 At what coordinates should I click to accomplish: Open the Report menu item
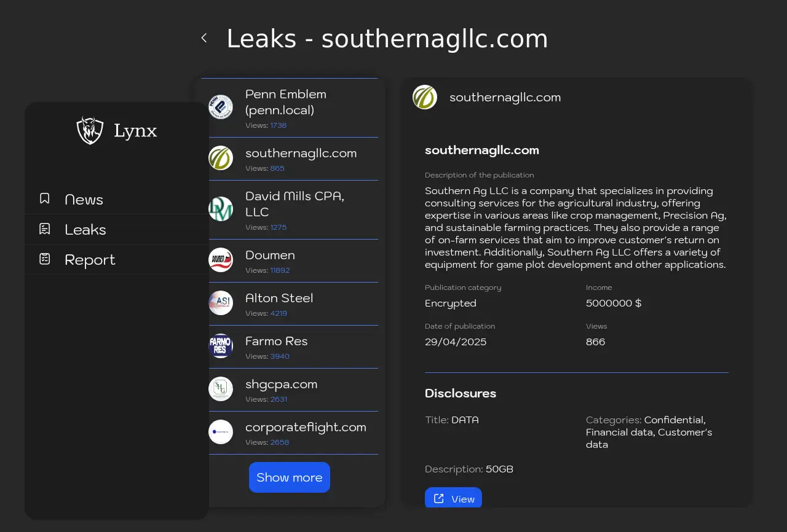pyautogui.click(x=90, y=260)
